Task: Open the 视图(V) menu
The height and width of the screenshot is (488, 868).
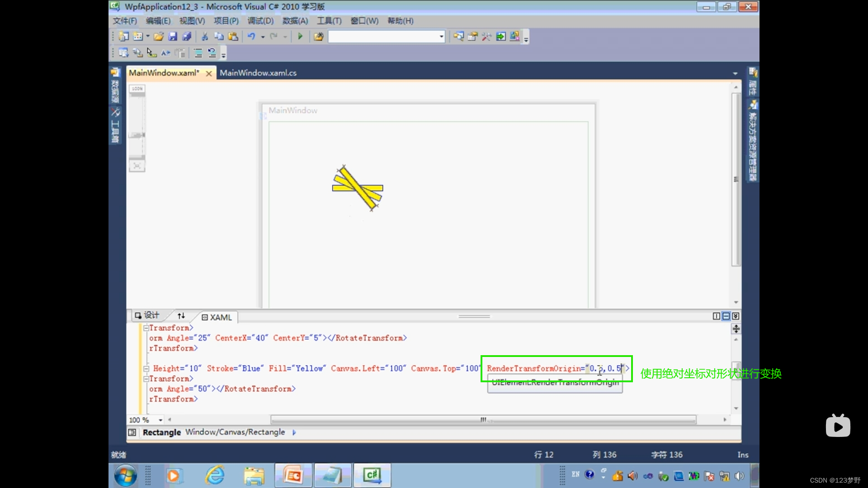Action: point(192,21)
